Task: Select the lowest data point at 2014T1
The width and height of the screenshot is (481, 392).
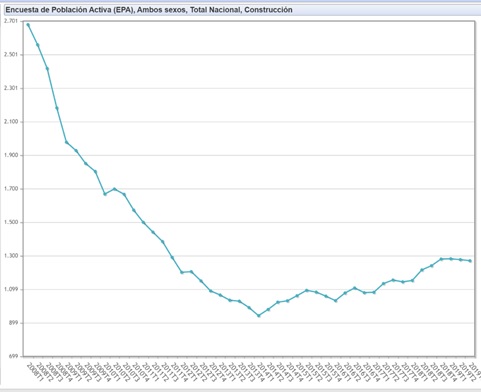Action: point(259,315)
